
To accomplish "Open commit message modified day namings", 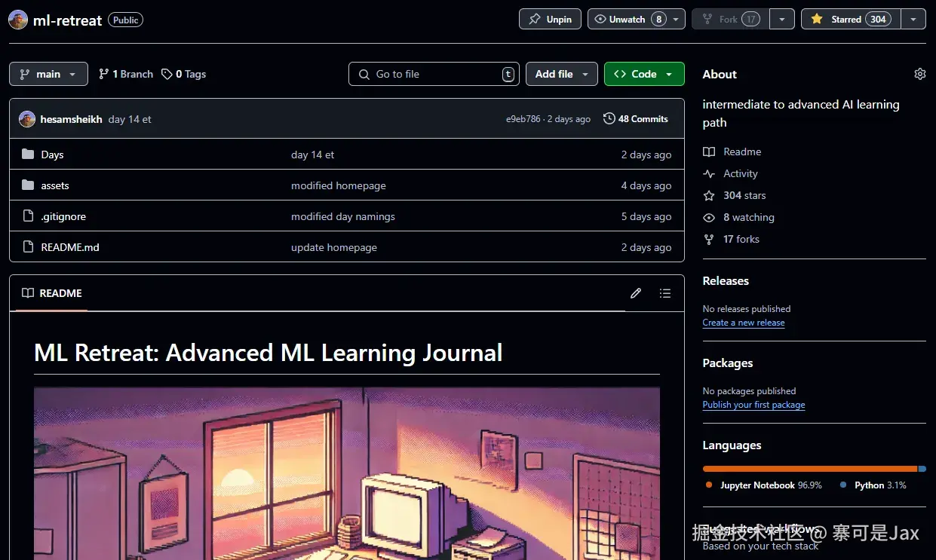I will click(x=343, y=216).
